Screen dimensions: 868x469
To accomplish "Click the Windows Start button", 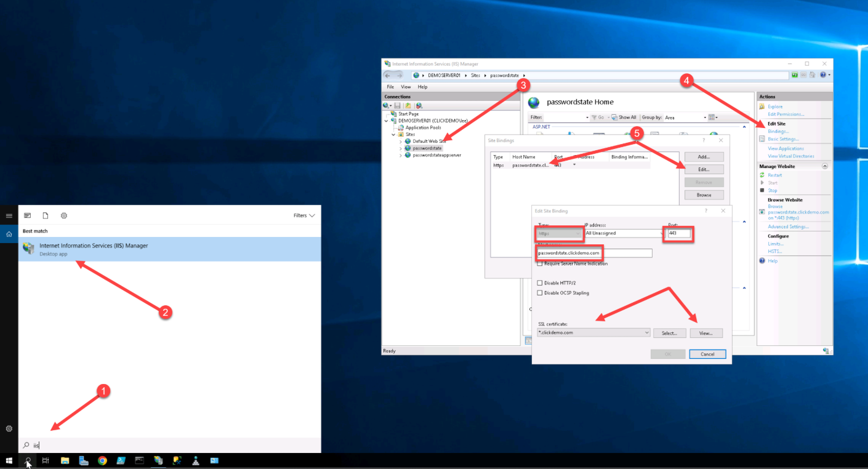I will pos(9,460).
